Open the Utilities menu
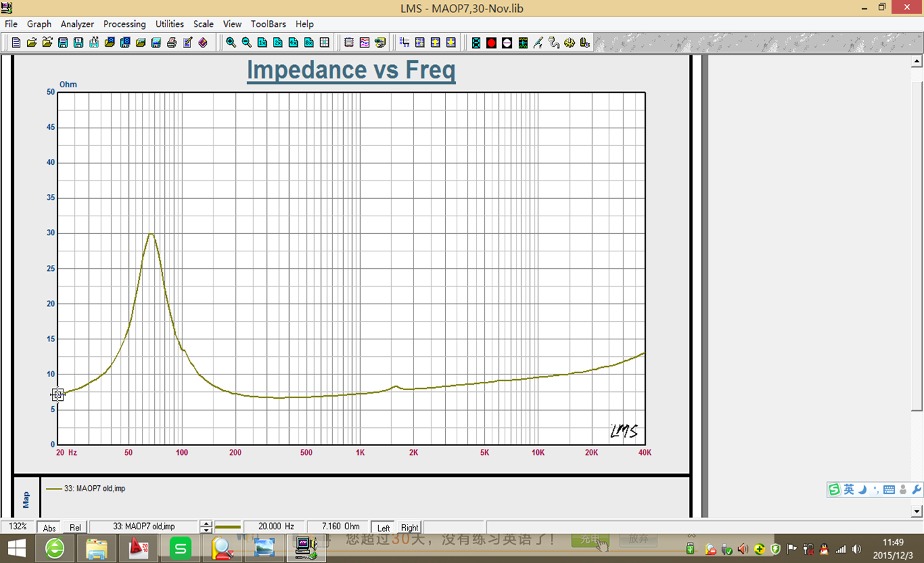The image size is (924, 563). pyautogui.click(x=170, y=24)
